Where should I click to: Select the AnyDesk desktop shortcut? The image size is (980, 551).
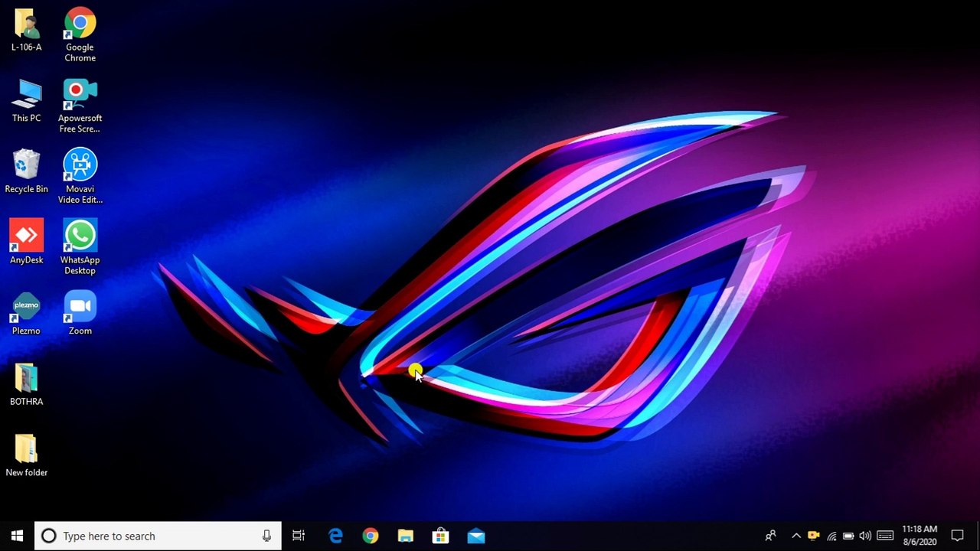point(26,243)
